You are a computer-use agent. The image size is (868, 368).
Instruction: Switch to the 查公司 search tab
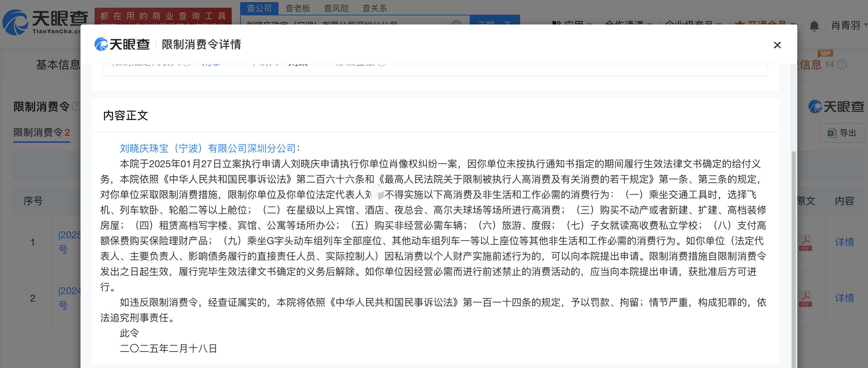coord(259,8)
